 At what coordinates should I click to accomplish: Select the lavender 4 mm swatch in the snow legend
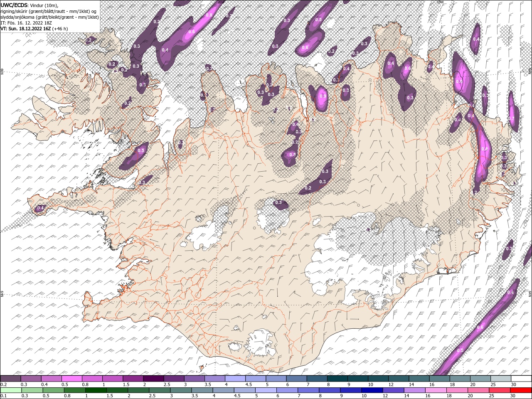coord(235,379)
